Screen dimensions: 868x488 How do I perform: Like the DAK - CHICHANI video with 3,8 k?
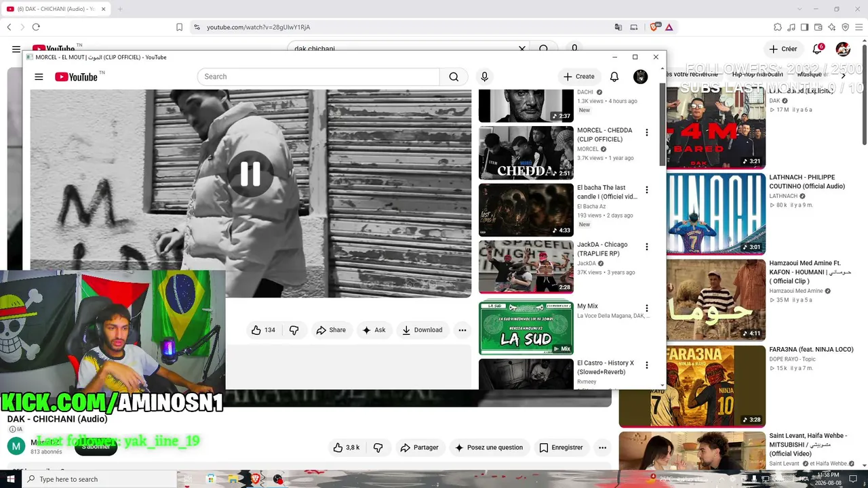point(346,447)
